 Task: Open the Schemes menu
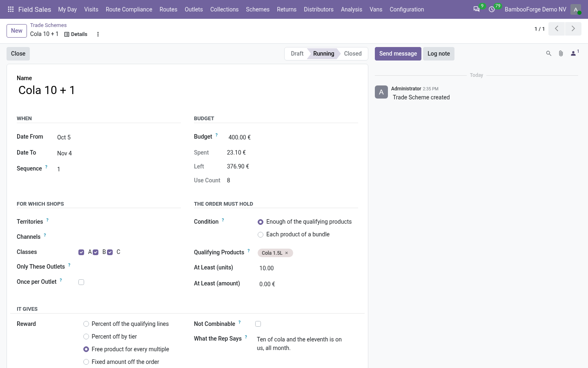click(x=258, y=9)
